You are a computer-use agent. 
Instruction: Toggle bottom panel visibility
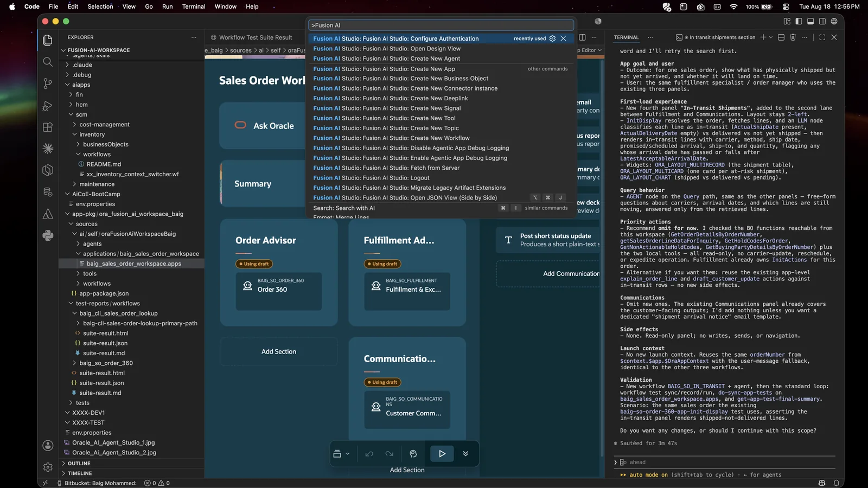810,21
